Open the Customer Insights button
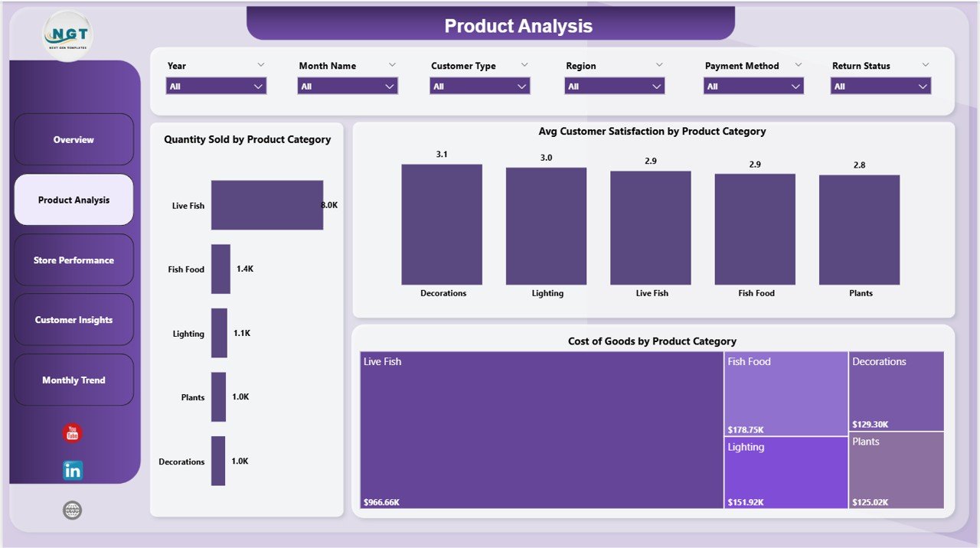Viewport: 980px width, 548px height. point(73,319)
